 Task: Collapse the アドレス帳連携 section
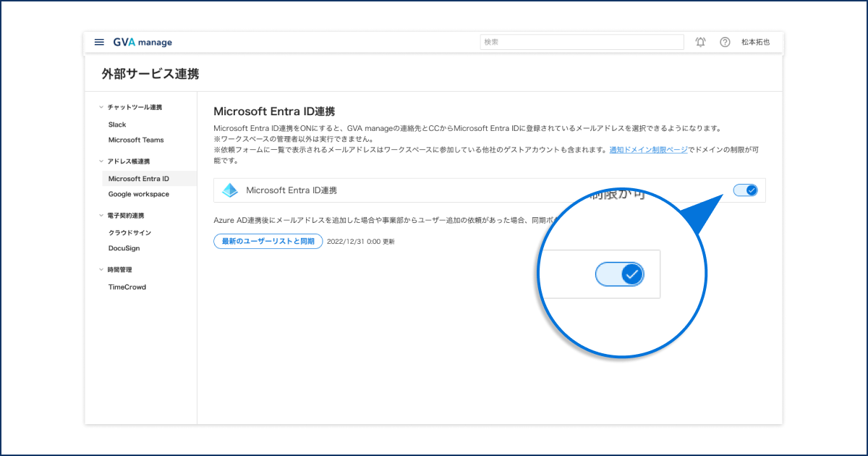tap(124, 161)
